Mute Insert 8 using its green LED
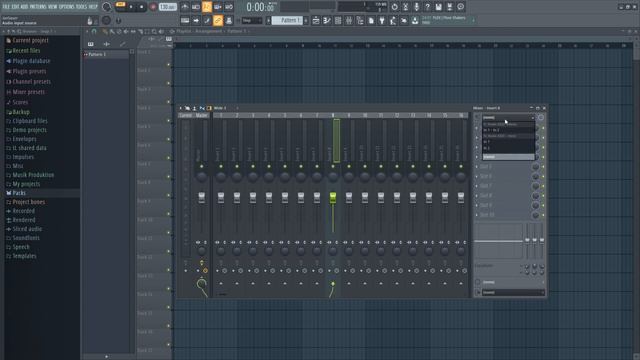Image resolution: width=640 pixels, height=360 pixels. pos(333,167)
